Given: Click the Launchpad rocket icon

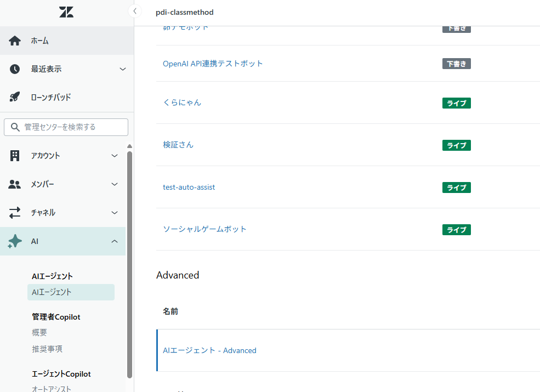Looking at the screenshot, I should (15, 98).
